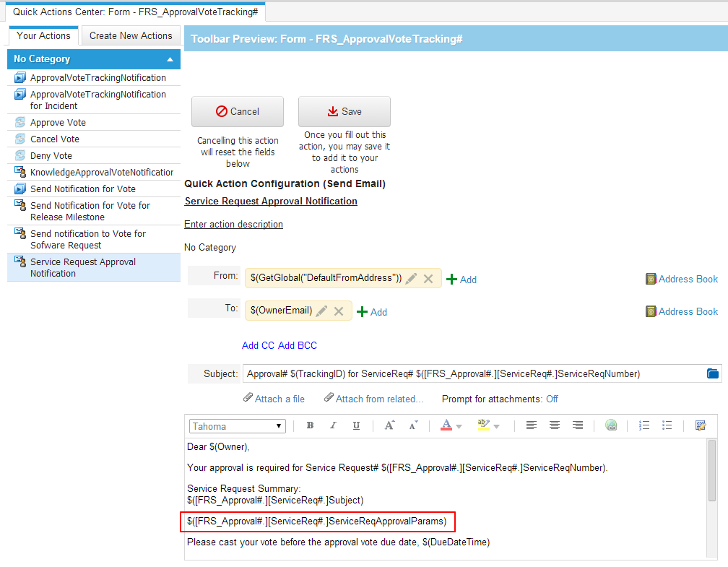Screen dimensions: 728x567
Task: Insert a numbered list in the message body
Action: (x=643, y=425)
